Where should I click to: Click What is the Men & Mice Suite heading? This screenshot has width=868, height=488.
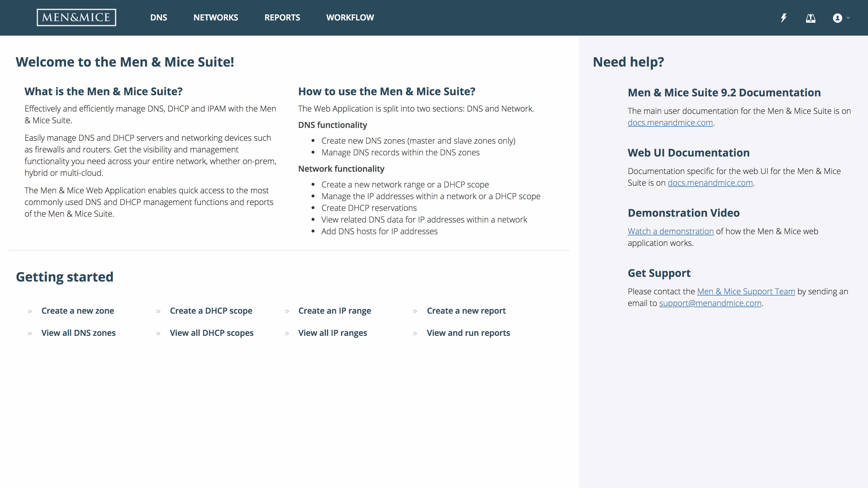[x=103, y=91]
